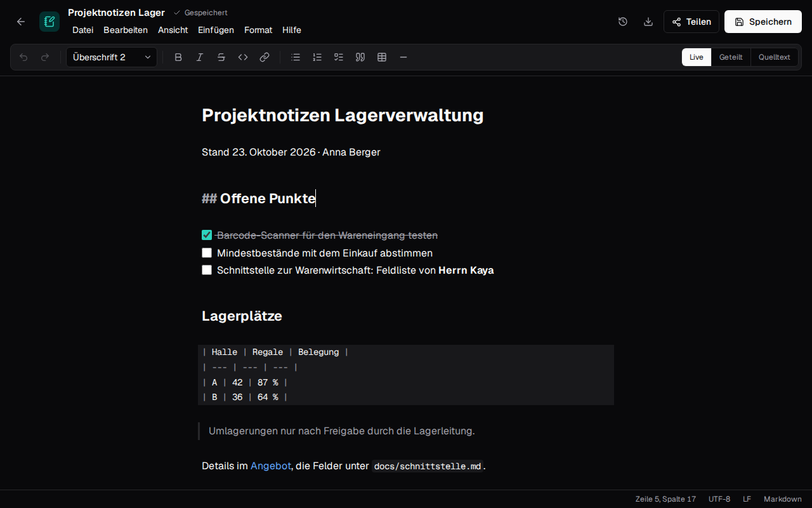Viewport: 812px width, 508px height.
Task: Open the Format menu
Action: coord(258,30)
